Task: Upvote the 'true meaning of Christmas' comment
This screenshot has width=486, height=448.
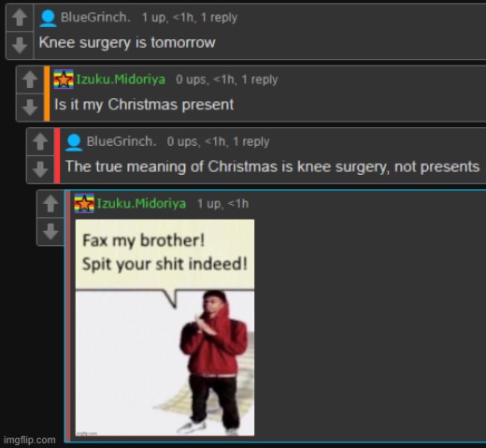Action: pyautogui.click(x=40, y=141)
